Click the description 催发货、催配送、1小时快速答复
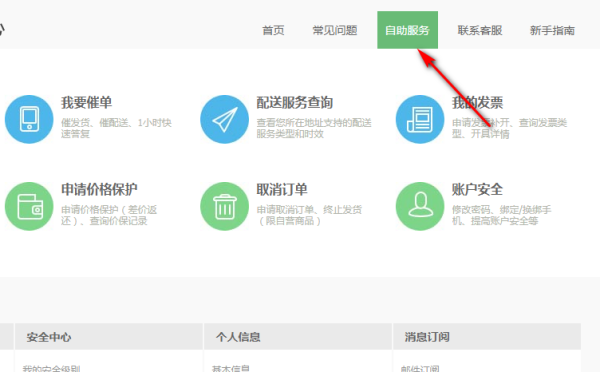 coord(116,128)
